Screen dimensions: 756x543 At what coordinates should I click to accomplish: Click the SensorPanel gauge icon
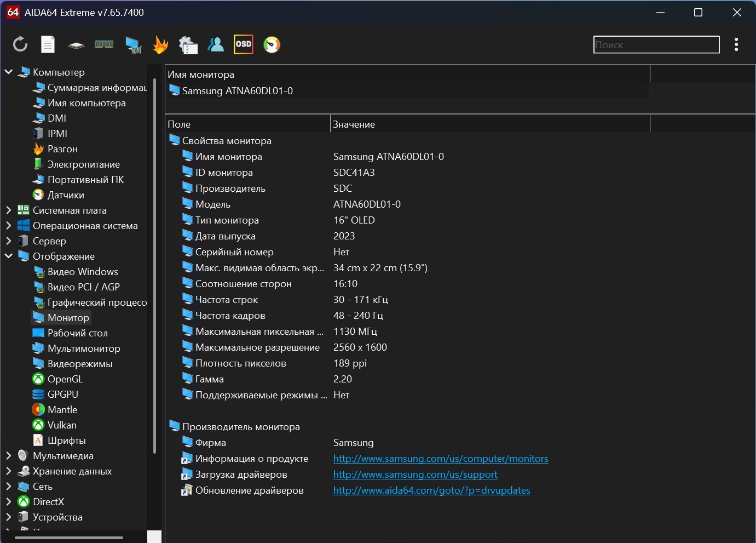272,44
